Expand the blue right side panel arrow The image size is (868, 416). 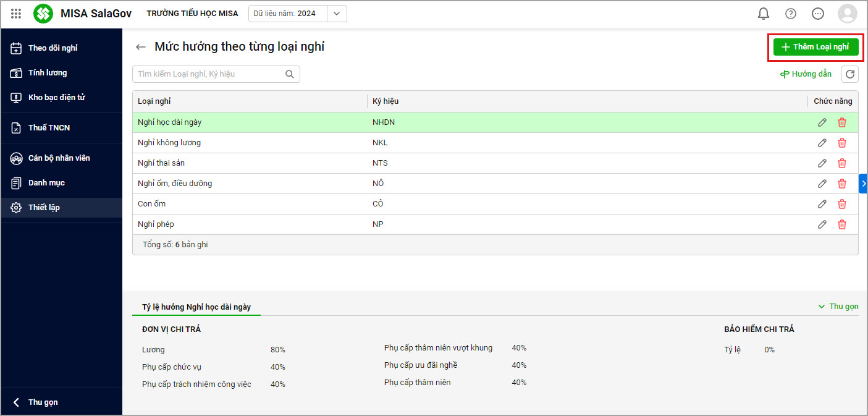click(x=863, y=184)
